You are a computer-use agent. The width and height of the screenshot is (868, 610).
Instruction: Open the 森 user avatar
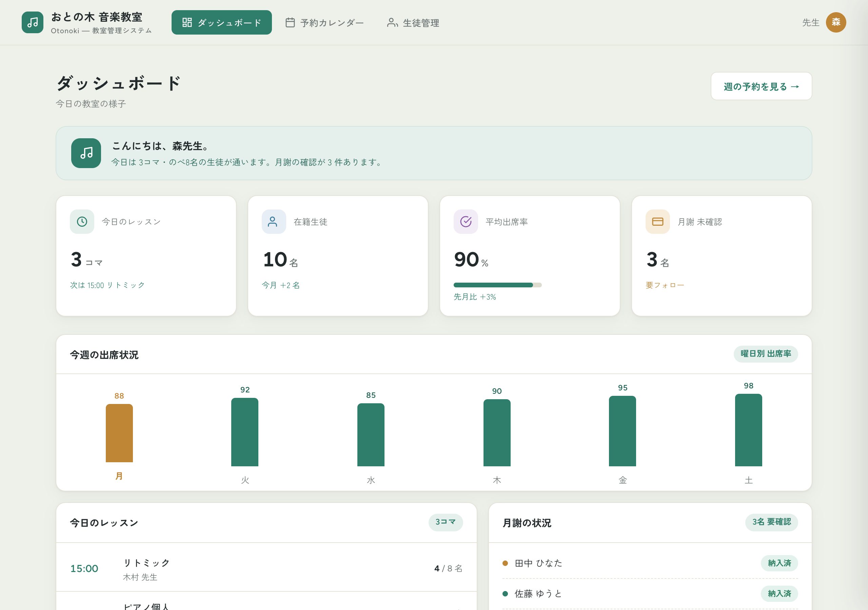[x=836, y=22]
